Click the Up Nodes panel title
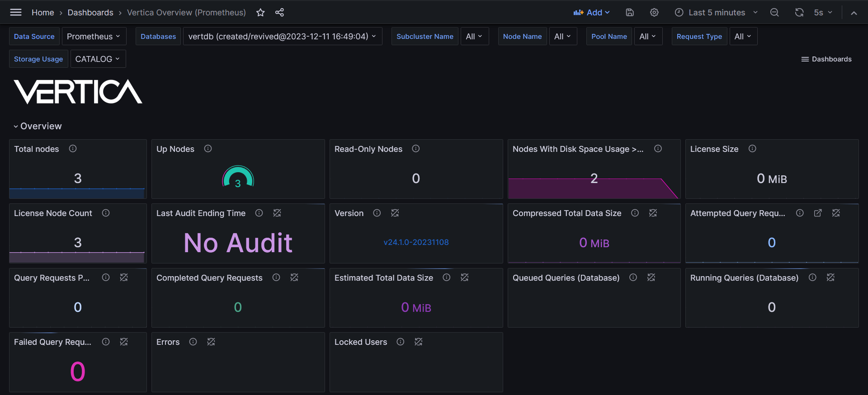The height and width of the screenshot is (395, 868). point(175,149)
